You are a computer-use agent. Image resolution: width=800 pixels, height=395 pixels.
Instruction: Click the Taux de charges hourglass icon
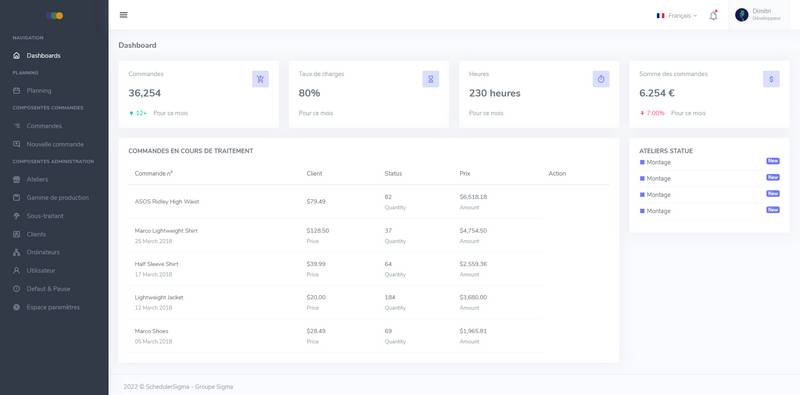(x=431, y=79)
